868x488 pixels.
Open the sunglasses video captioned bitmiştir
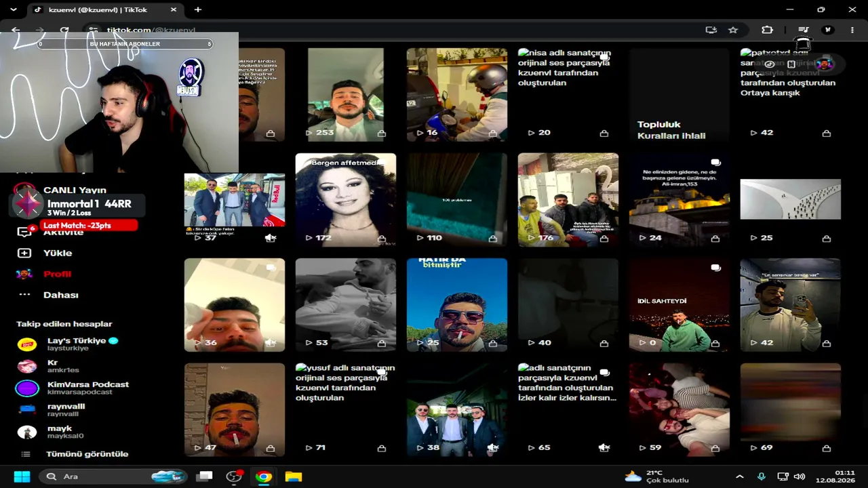click(457, 305)
